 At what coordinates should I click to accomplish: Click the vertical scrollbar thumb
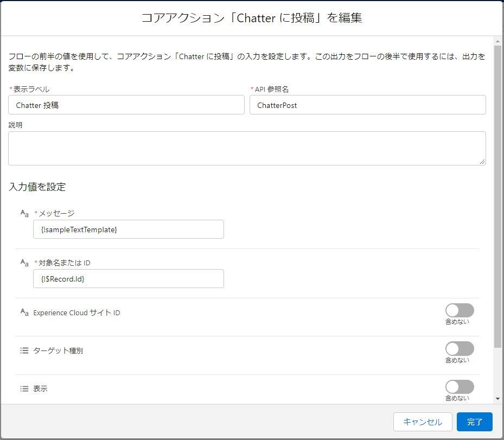[x=497, y=196]
